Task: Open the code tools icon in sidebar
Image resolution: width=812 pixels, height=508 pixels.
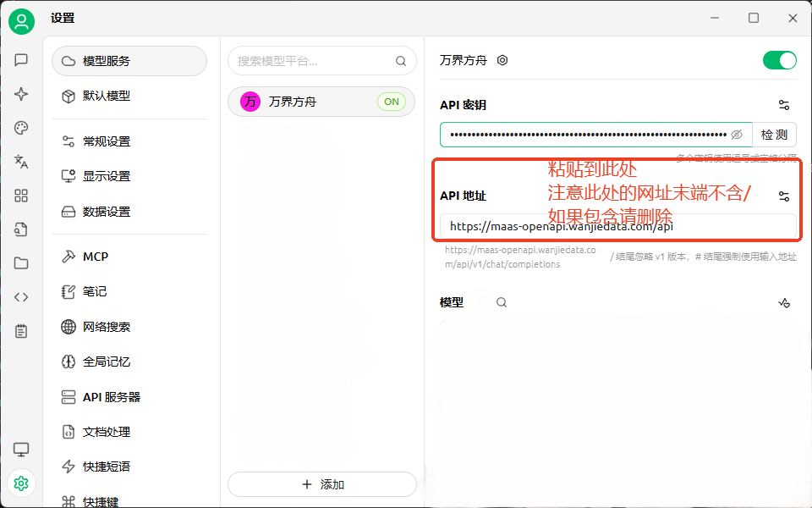Action: click(x=21, y=297)
